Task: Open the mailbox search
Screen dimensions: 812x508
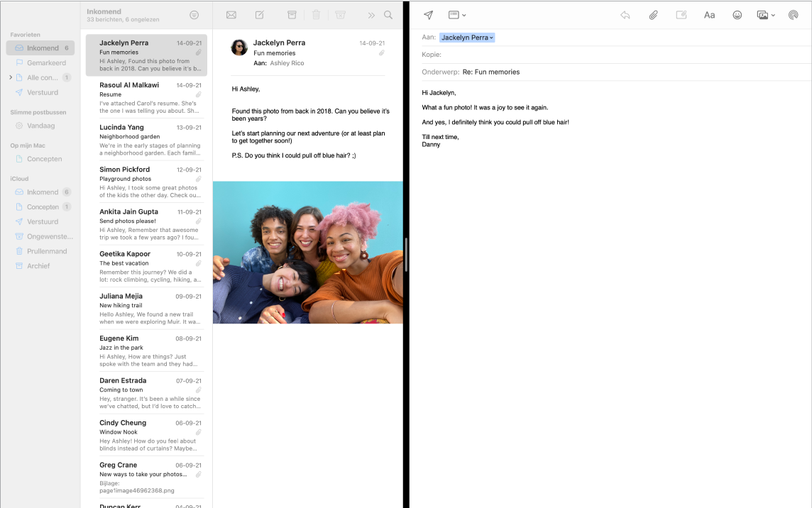Action: click(x=388, y=14)
